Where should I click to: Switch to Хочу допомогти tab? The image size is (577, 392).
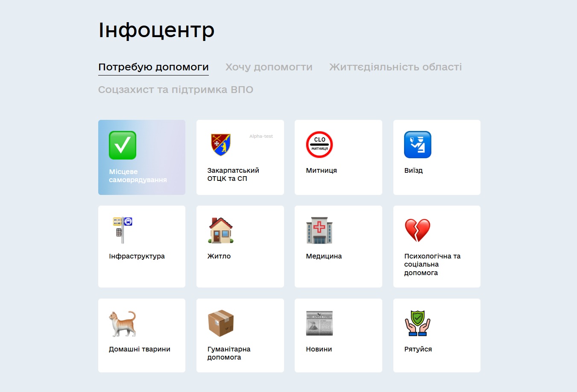click(x=269, y=67)
